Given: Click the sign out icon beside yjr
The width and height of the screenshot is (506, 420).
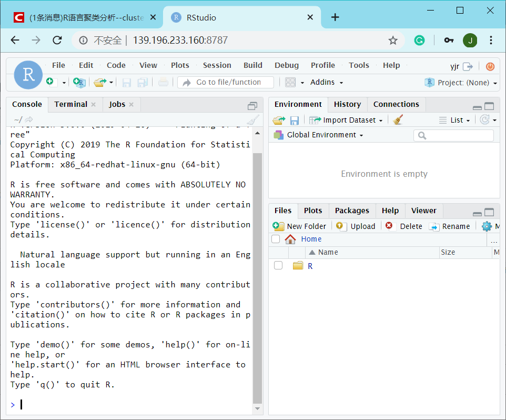Looking at the screenshot, I should (468, 66).
